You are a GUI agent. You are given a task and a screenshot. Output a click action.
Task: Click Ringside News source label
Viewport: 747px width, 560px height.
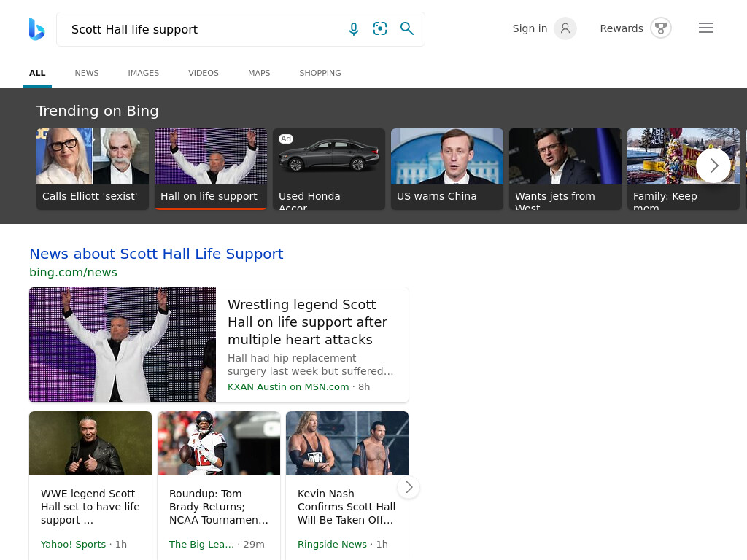332,544
